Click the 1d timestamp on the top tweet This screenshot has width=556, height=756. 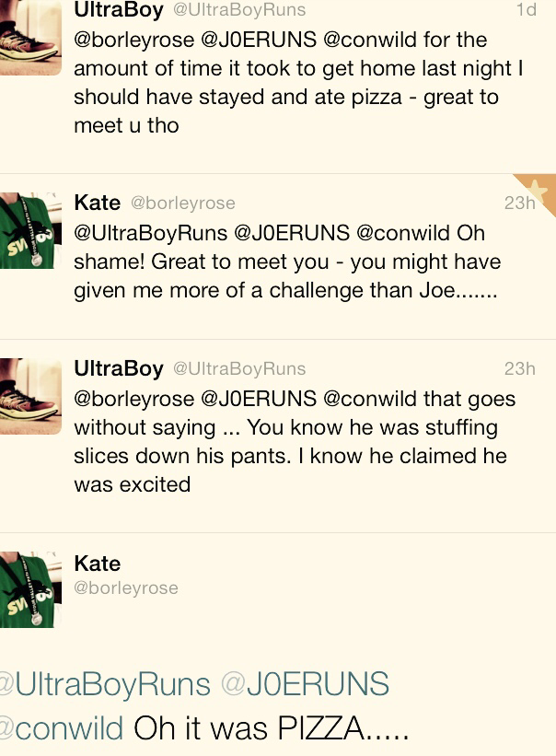point(526,10)
